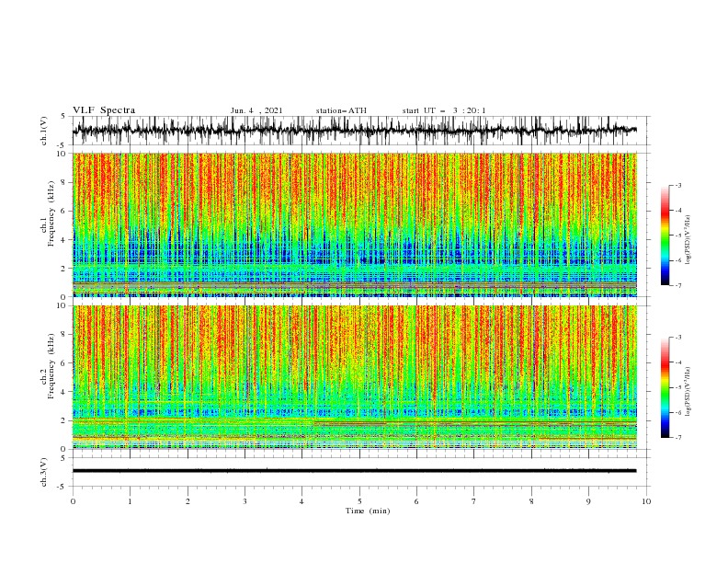Screen dimensions: 728x563
Task: Click the ch.1 frequency tick label "8"
Action: 64,182
